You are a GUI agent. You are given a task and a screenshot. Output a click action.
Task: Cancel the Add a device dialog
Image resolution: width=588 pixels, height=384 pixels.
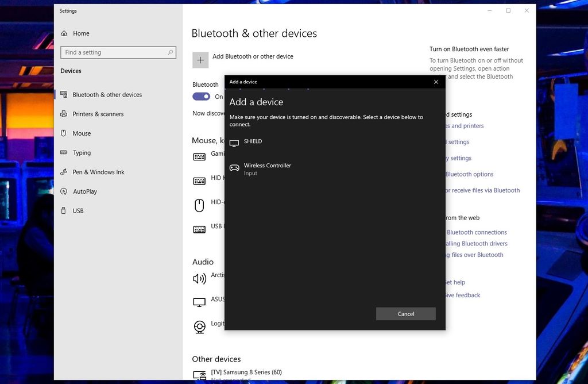click(x=405, y=314)
